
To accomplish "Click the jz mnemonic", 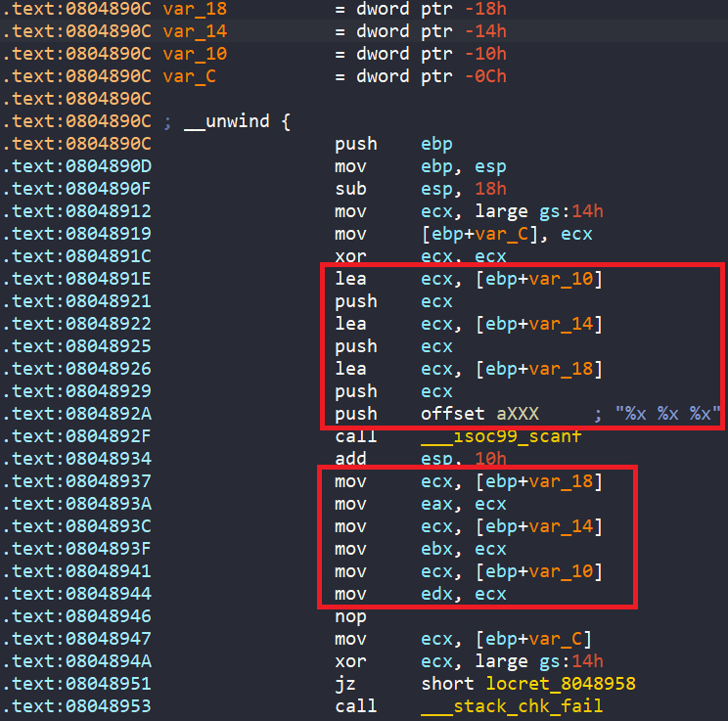I will tap(345, 685).
